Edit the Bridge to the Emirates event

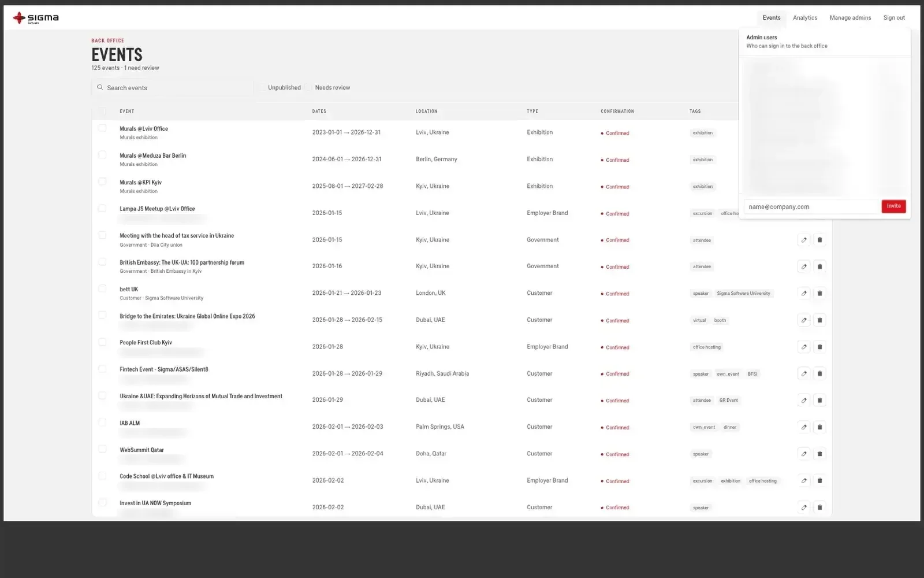click(804, 320)
